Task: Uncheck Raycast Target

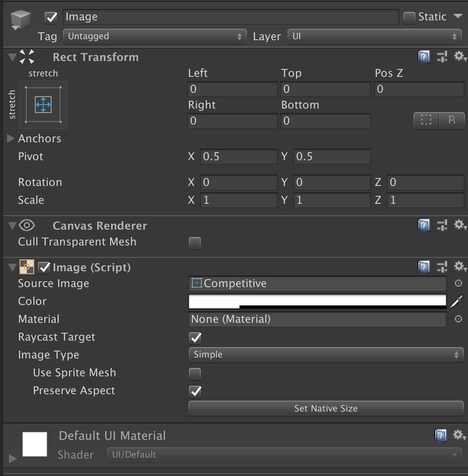Action: 195,338
